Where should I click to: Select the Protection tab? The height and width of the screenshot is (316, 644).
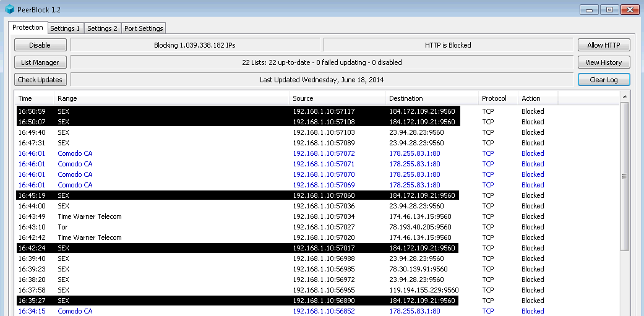point(28,28)
